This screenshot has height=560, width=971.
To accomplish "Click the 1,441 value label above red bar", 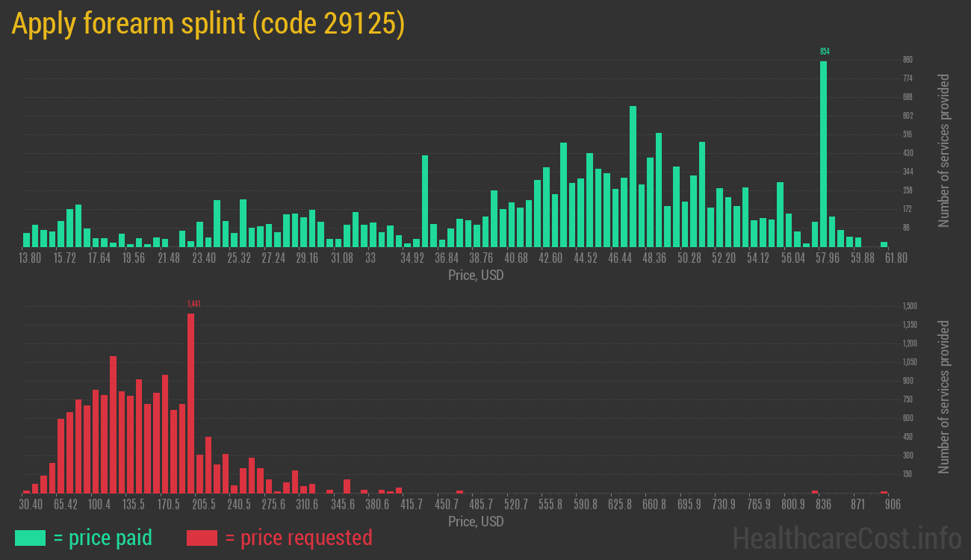I will pos(193,304).
